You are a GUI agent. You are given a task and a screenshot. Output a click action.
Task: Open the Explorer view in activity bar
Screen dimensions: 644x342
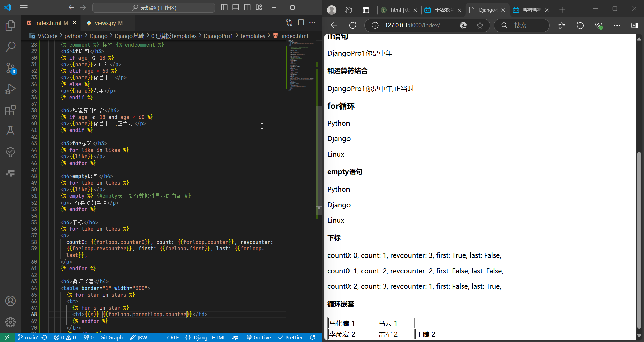10,25
